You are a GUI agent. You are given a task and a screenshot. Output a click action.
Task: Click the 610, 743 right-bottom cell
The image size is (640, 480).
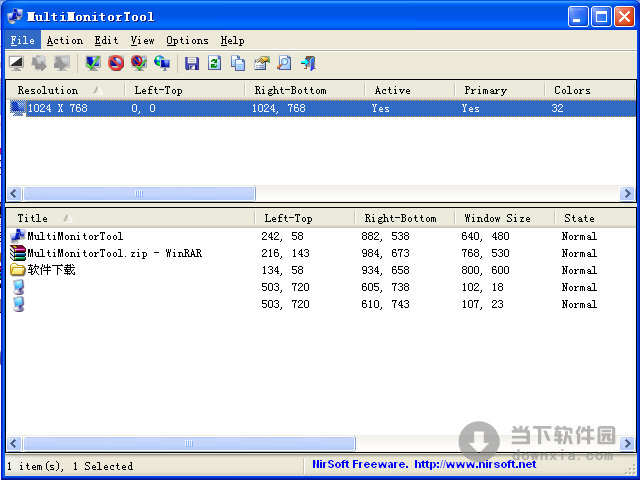point(385,304)
